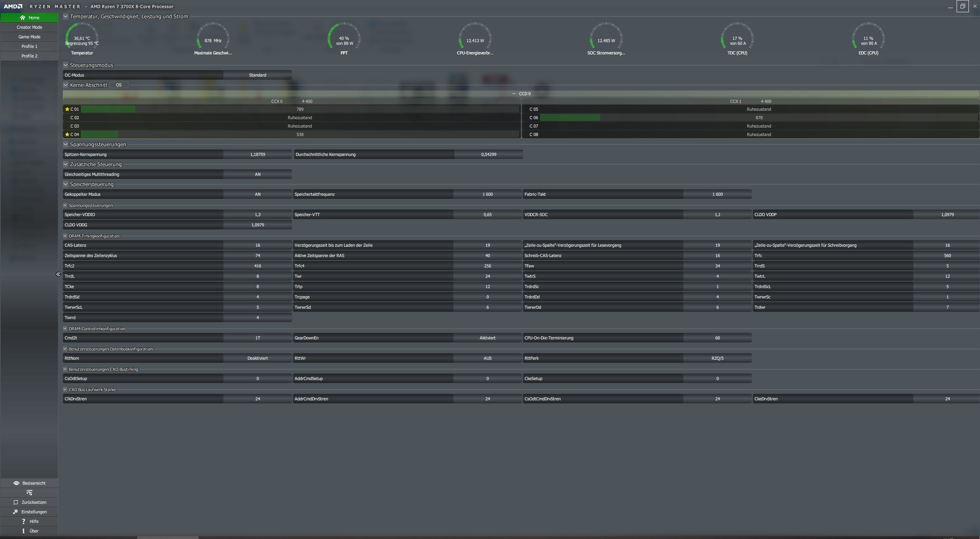Click the import/export profile arrows icon
The image size is (980, 539).
click(30, 493)
